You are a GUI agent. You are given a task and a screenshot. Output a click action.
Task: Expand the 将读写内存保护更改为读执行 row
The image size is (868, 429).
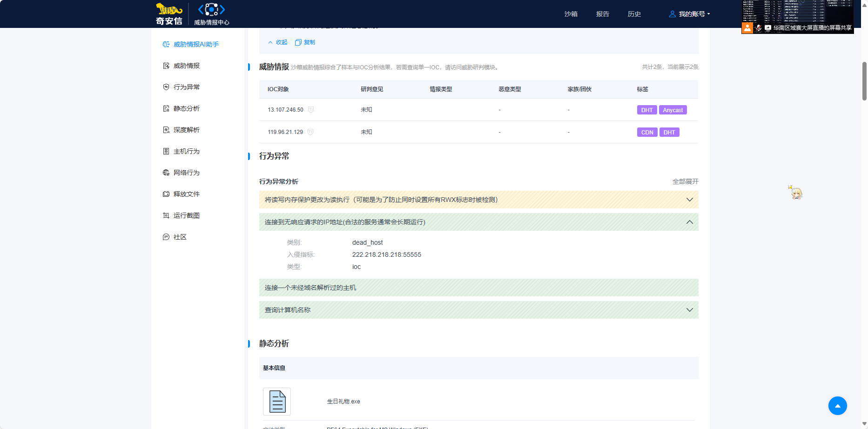[x=689, y=200]
